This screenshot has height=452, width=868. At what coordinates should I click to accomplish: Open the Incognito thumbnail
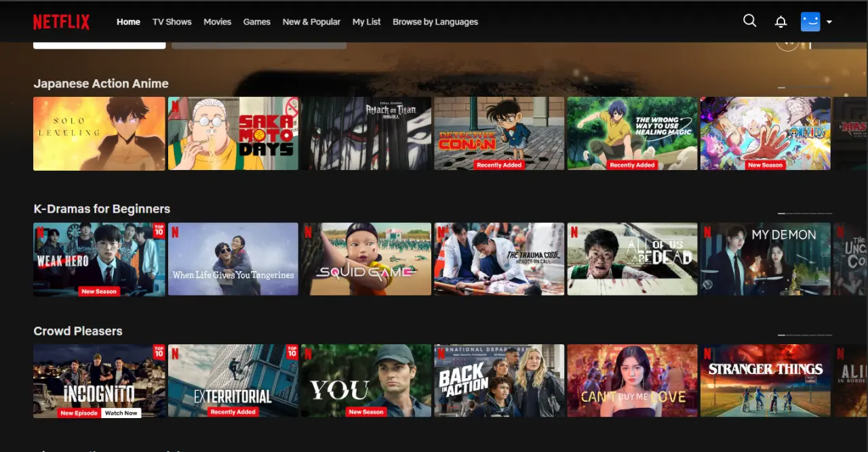99,380
